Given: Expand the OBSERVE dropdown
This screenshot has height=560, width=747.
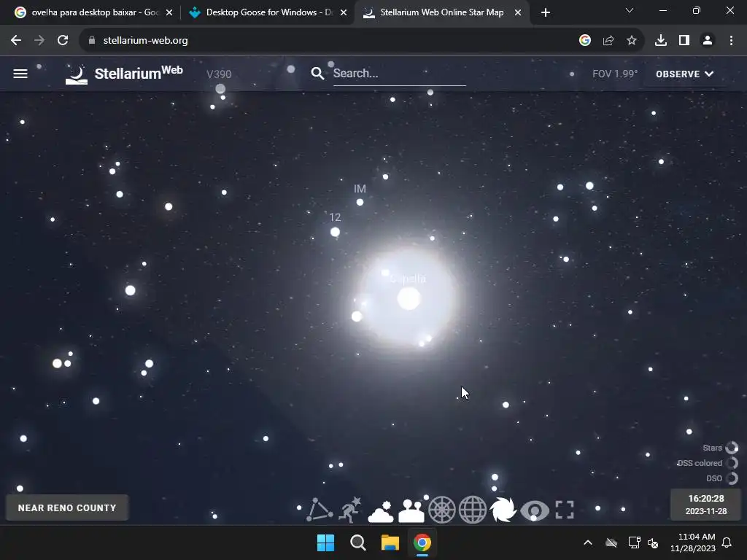Looking at the screenshot, I should tap(684, 74).
